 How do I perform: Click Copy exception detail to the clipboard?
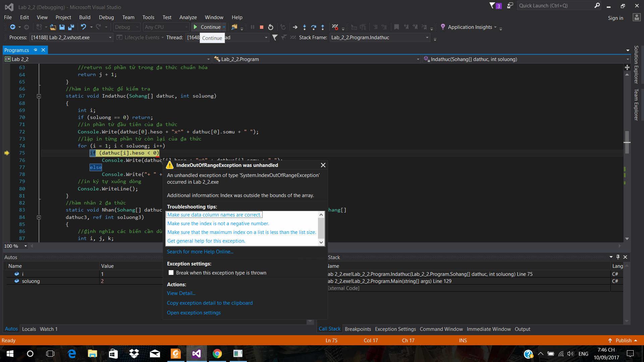click(210, 303)
